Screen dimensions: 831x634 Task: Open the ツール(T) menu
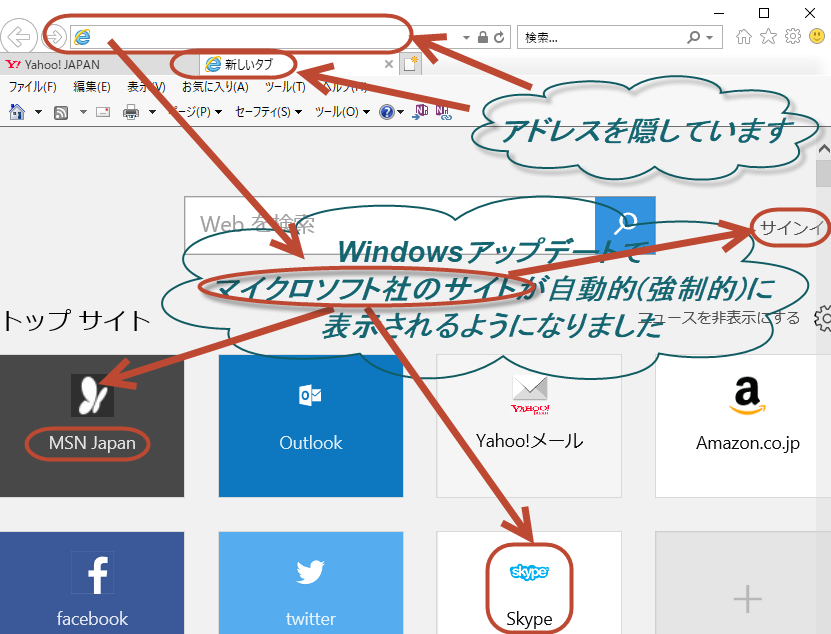point(285,86)
